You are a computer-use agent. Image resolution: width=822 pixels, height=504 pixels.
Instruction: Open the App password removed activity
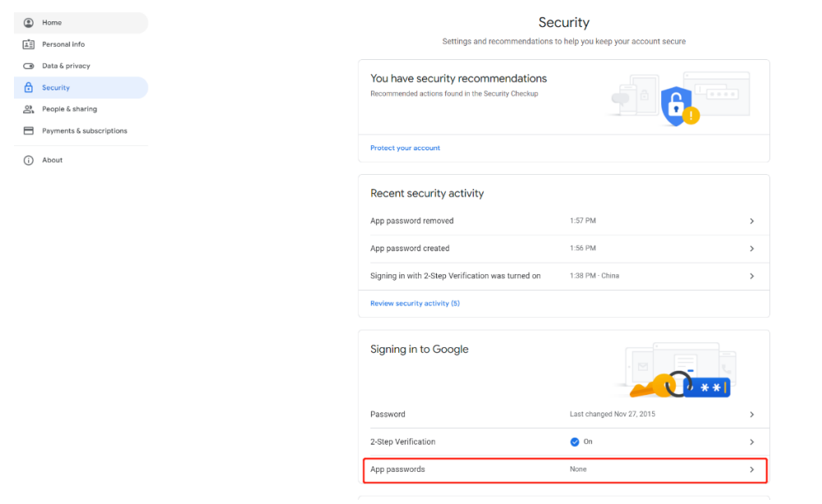[564, 221]
